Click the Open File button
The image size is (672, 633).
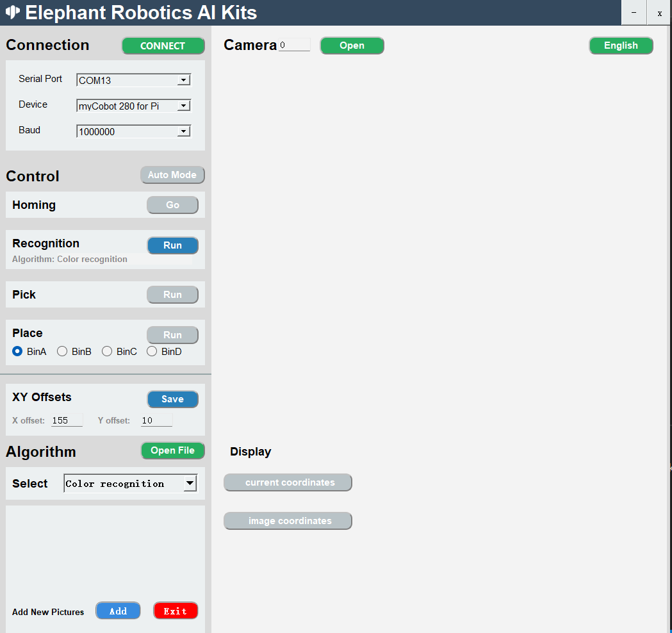(173, 450)
